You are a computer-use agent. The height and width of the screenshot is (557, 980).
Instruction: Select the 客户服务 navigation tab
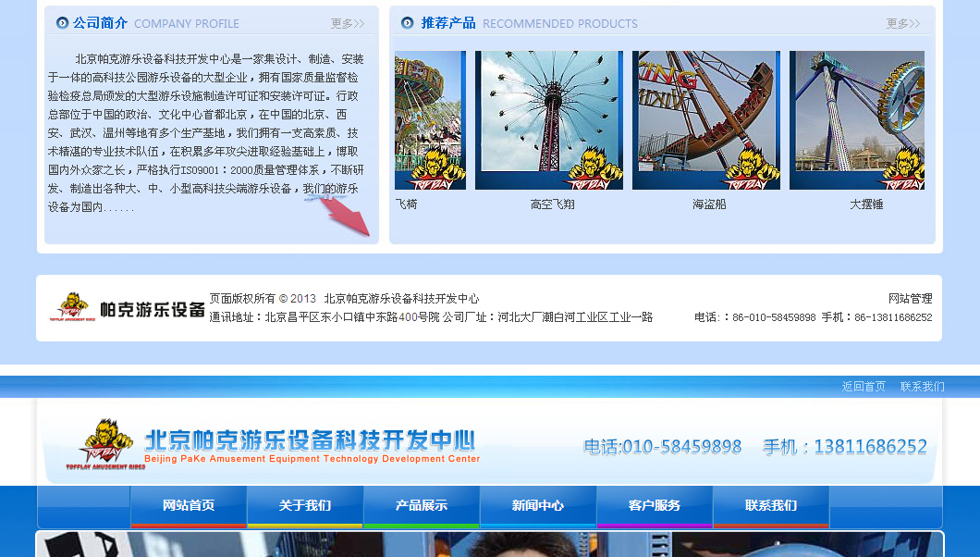[655, 506]
